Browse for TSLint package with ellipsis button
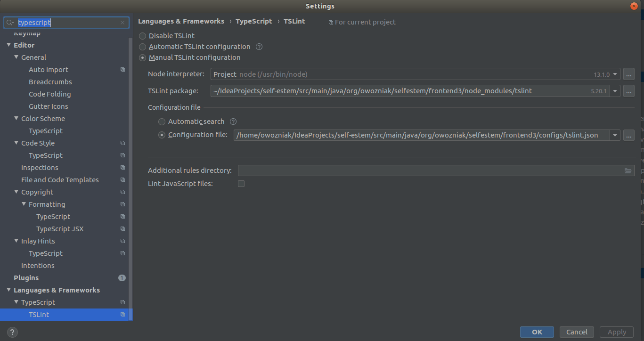This screenshot has width=644, height=341. pos(629,91)
